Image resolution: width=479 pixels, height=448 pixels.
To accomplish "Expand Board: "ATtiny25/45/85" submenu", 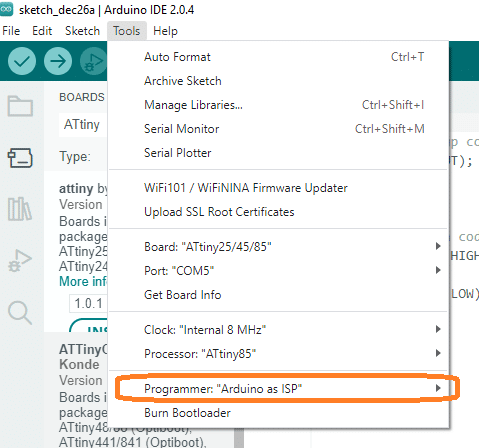I will pos(278,247).
